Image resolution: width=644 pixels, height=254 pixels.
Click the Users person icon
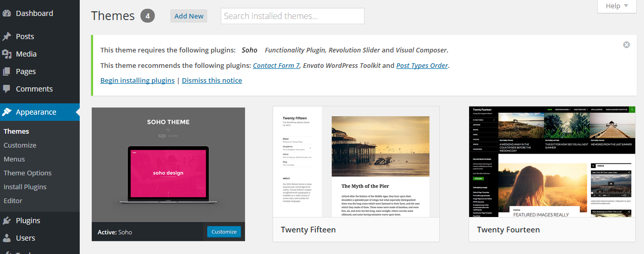pos(7,238)
